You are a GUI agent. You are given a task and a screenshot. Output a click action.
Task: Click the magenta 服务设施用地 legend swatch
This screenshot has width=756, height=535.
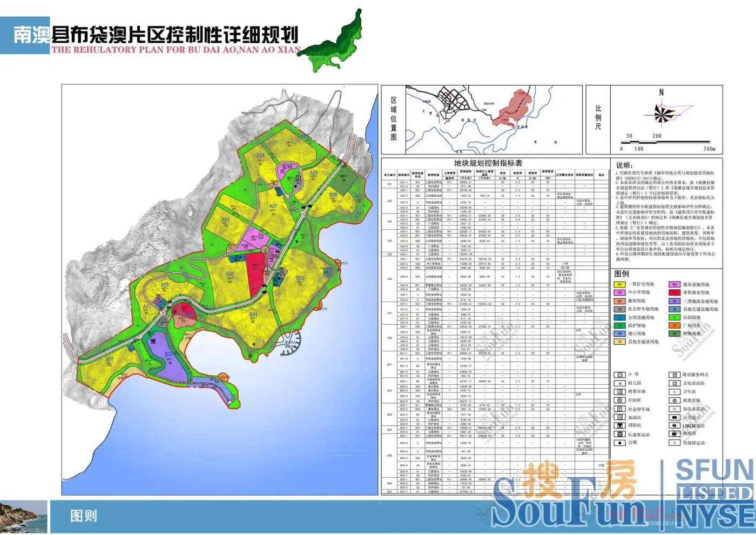click(x=674, y=284)
